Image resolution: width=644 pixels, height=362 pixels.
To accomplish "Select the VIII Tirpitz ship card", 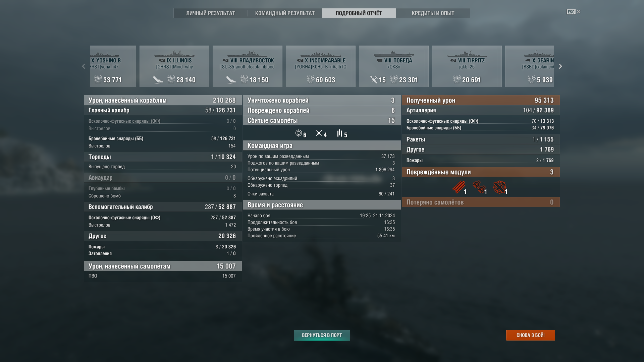I will tap(467, 66).
